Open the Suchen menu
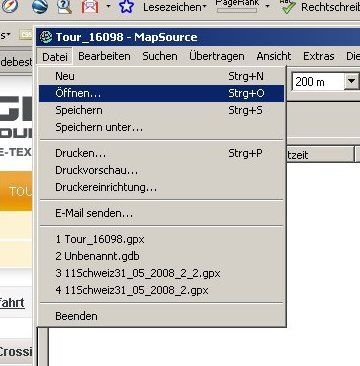Image resolution: width=360 pixels, height=366 pixels. point(160,56)
